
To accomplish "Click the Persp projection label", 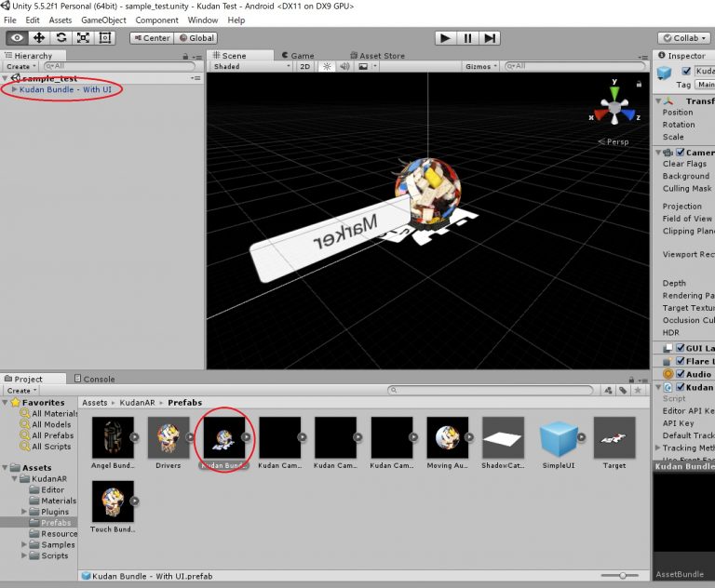I will [x=614, y=141].
